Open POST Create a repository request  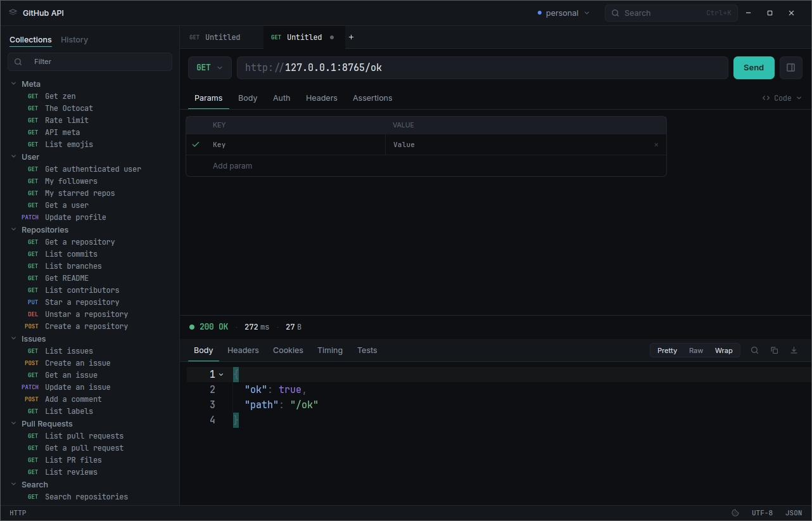(87, 326)
